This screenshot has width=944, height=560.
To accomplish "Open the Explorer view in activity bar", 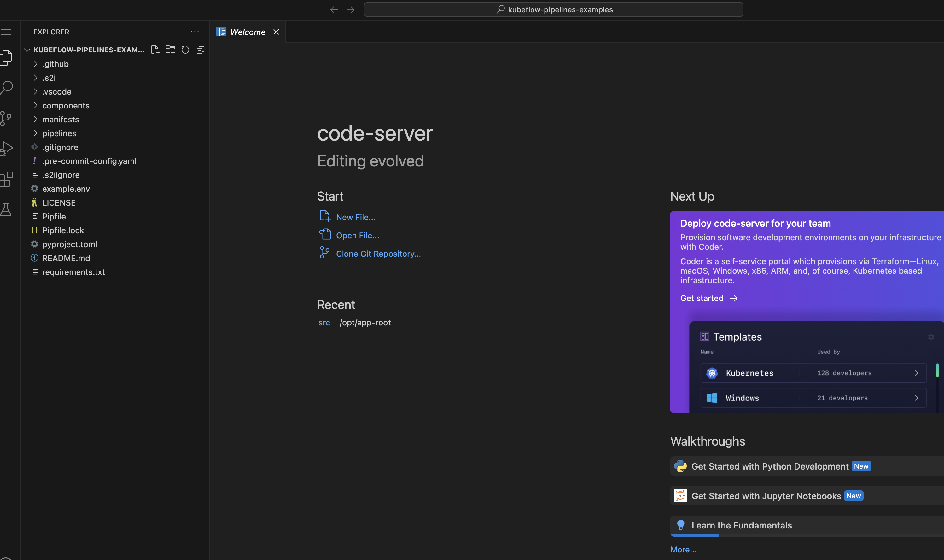I will click(6, 57).
